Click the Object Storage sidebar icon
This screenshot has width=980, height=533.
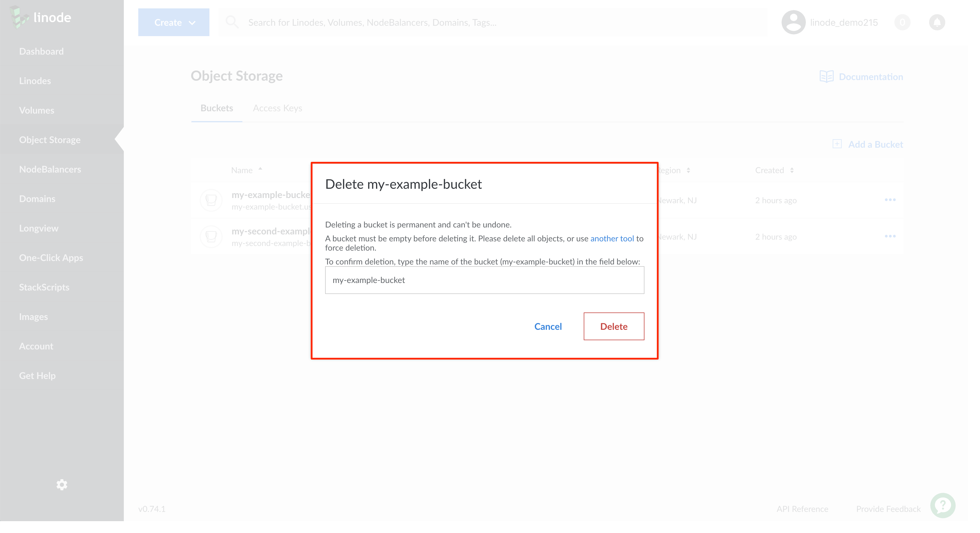tap(50, 139)
